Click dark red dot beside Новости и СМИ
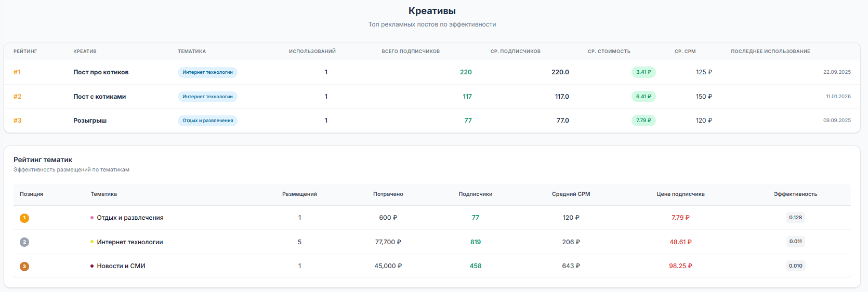Image resolution: width=868 pixels, height=292 pixels. pos(92,266)
